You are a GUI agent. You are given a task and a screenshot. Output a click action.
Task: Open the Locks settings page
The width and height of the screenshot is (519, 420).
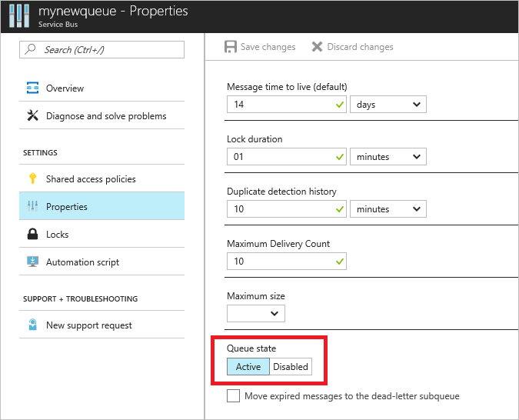point(101,234)
